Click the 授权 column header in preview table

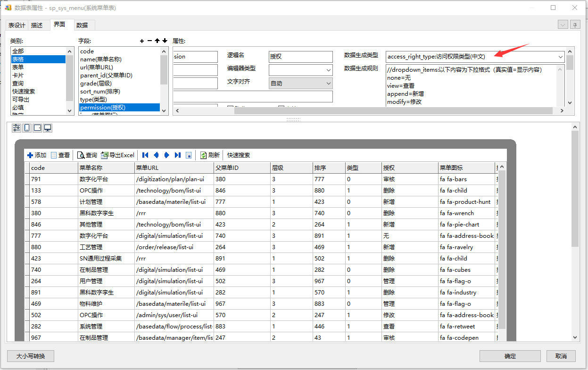pos(410,168)
